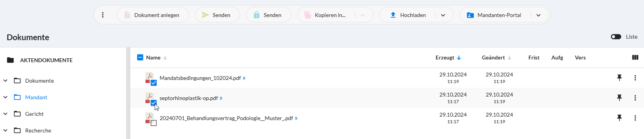Open the three-dot toolbar overflow menu
The width and height of the screenshot is (644, 139).
103,15
